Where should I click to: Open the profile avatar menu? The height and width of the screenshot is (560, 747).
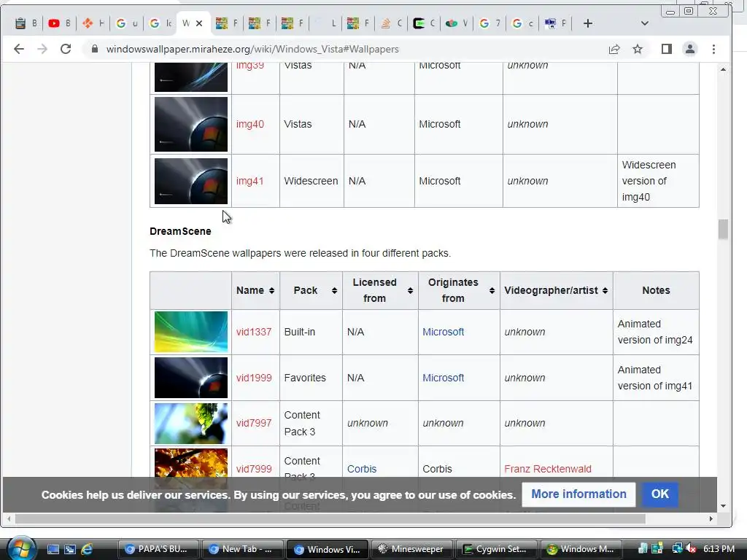click(690, 49)
